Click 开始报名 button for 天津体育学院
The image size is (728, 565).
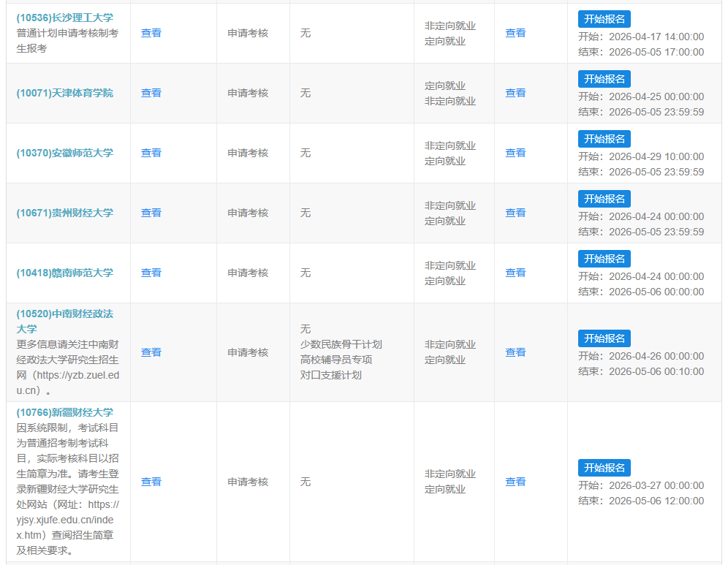click(x=604, y=79)
